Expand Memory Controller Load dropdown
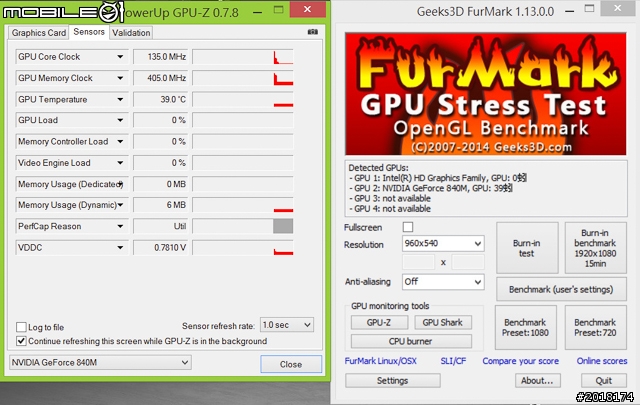The height and width of the screenshot is (405, 640). pyautogui.click(x=120, y=141)
